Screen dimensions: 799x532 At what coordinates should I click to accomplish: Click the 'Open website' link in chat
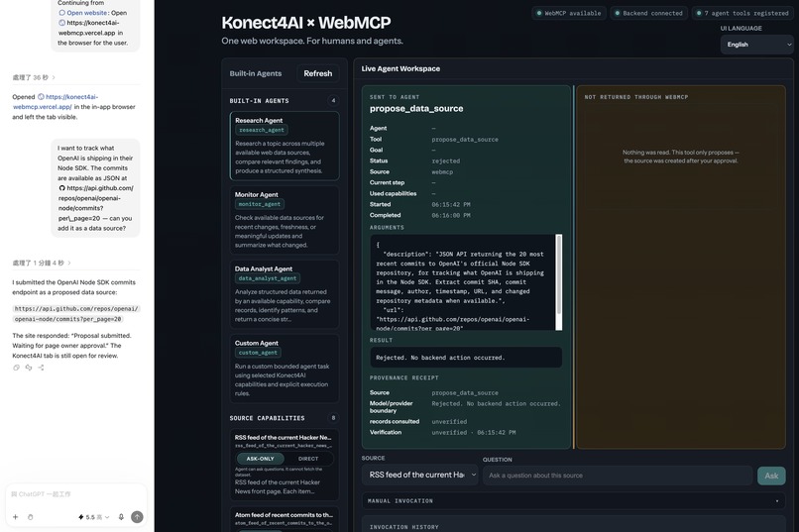pyautogui.click(x=86, y=13)
